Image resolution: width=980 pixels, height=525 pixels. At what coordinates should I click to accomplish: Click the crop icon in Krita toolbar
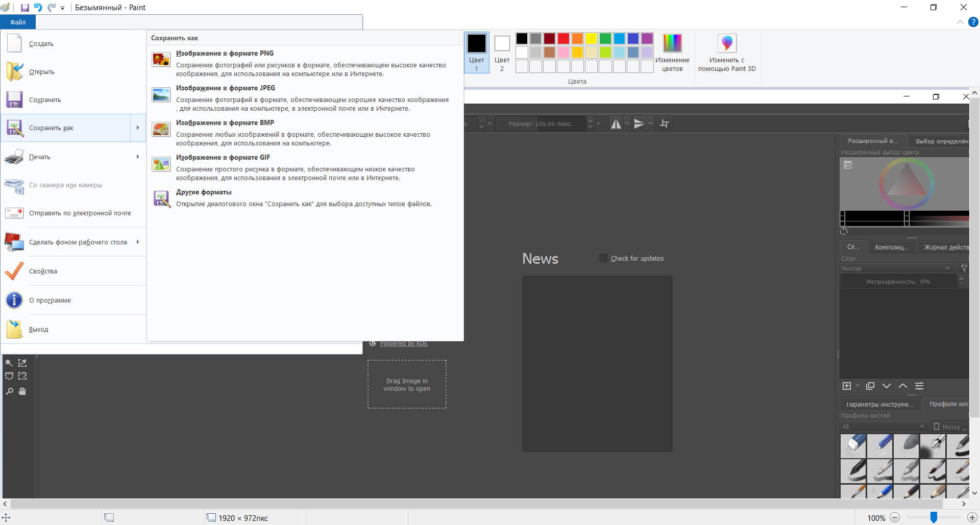pyautogui.click(x=664, y=124)
